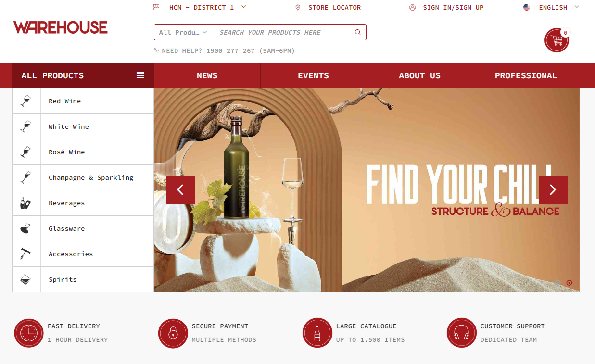Open the Professional menu item
The height and width of the screenshot is (364, 595).
(x=526, y=75)
